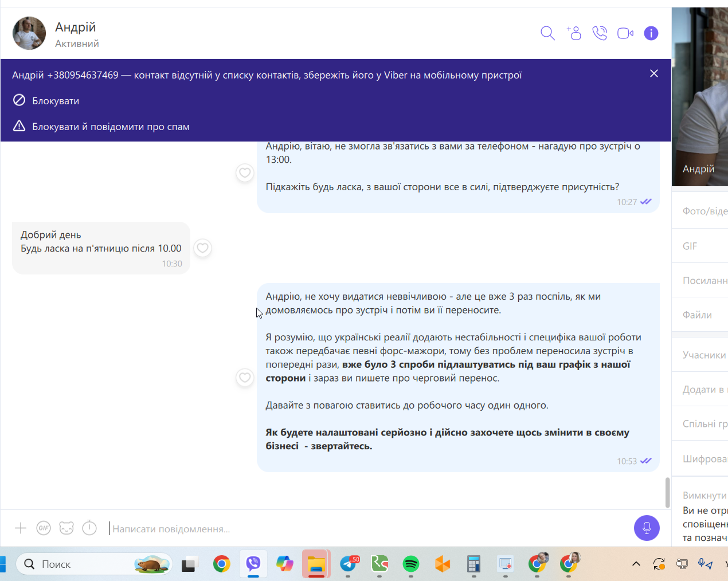Open Task View on the taskbar
The width and height of the screenshot is (728, 581).
pyautogui.click(x=190, y=564)
